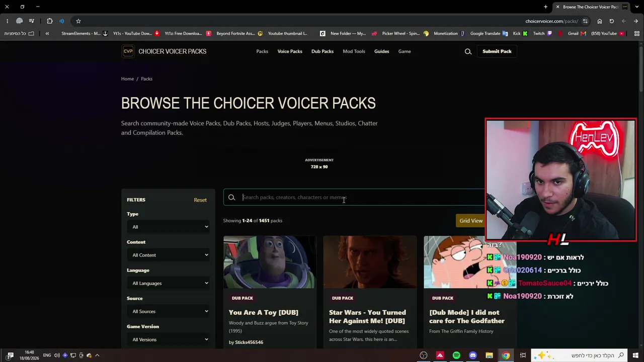Open the Windows Start menu
The height and width of the screenshot is (362, 644).
(x=636, y=355)
